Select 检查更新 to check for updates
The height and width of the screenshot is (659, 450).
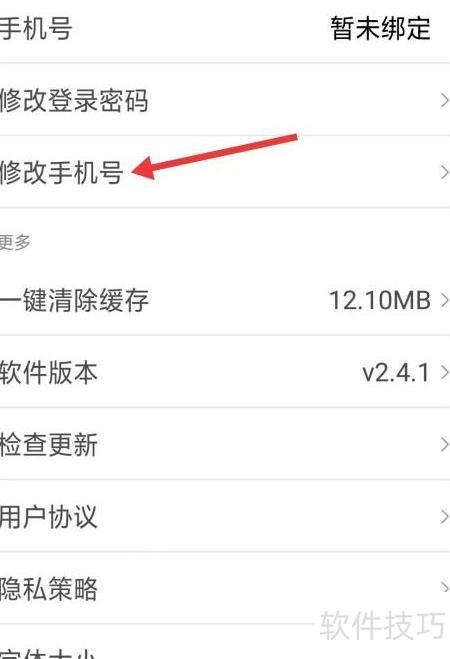[225, 444]
